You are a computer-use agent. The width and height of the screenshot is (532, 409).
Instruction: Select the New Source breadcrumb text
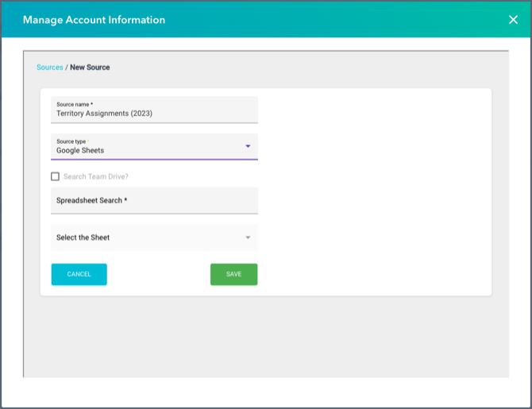point(90,68)
